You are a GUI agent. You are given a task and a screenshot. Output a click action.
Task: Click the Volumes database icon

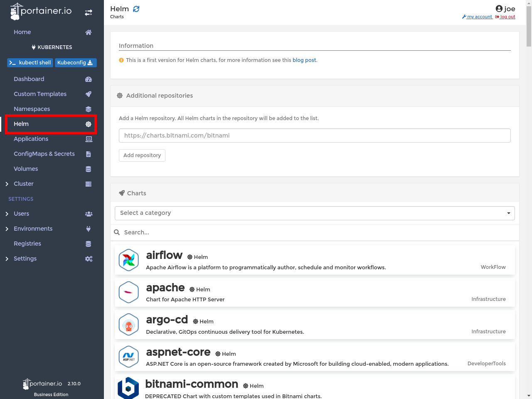coord(89,169)
